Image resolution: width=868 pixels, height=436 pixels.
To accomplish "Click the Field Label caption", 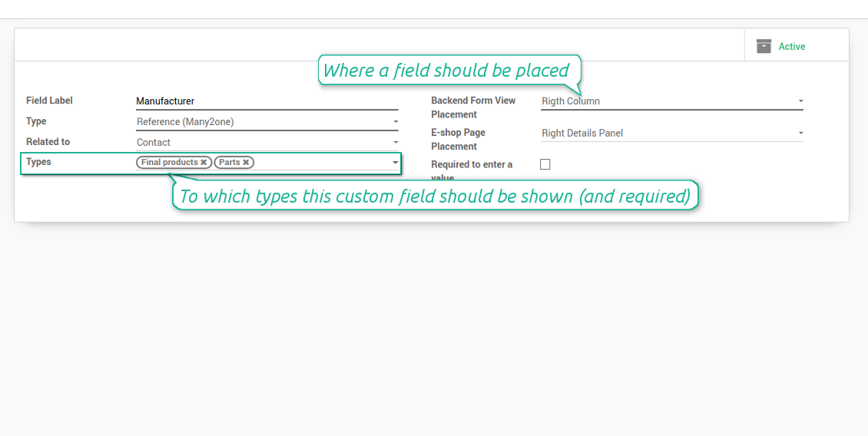I will coord(49,101).
